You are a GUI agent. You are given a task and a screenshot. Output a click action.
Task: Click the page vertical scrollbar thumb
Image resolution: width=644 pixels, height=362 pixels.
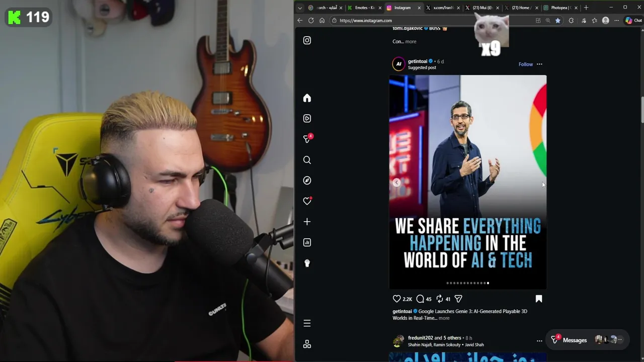point(642,110)
